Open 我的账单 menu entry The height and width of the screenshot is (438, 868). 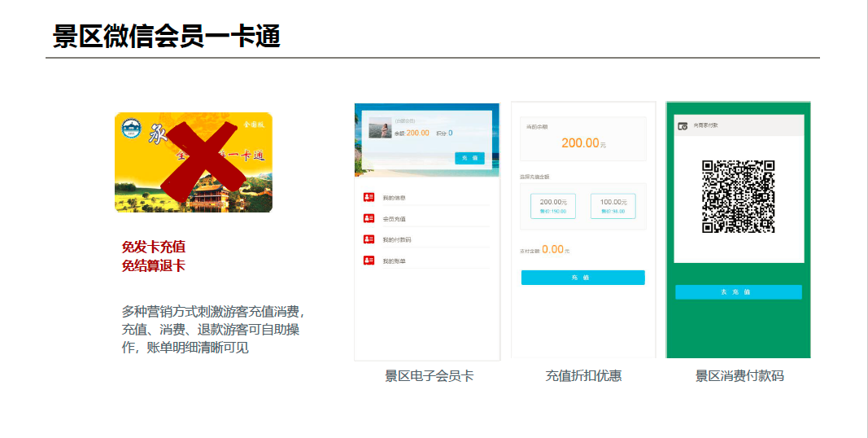pos(394,261)
